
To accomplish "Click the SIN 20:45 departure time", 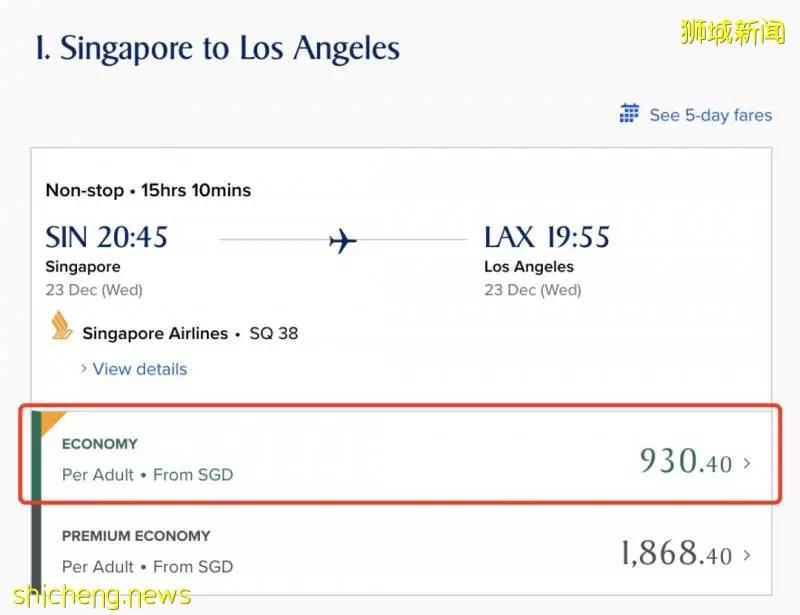I will (x=107, y=237).
